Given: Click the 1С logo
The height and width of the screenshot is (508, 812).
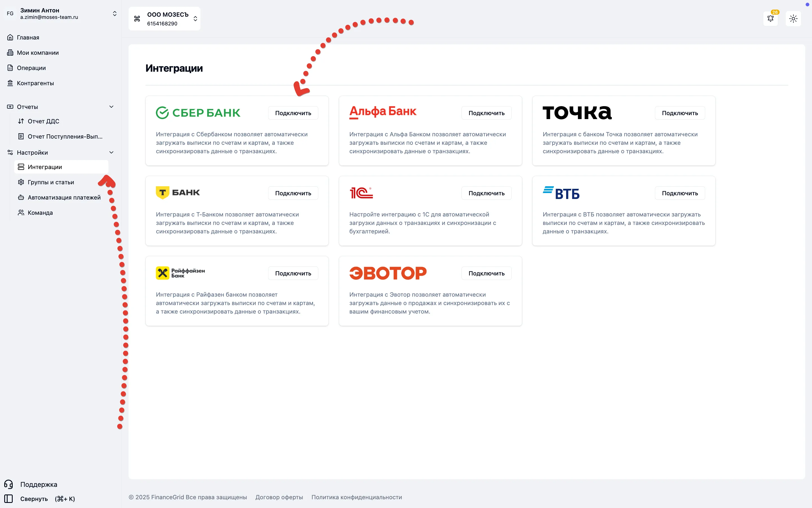Looking at the screenshot, I should pos(361,193).
